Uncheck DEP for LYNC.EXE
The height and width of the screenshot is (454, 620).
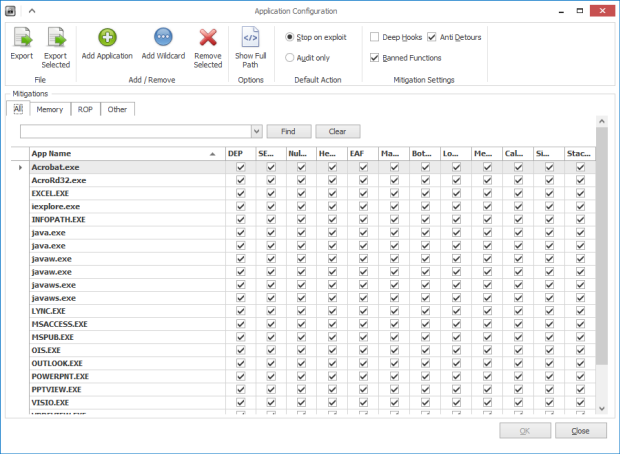(x=240, y=311)
